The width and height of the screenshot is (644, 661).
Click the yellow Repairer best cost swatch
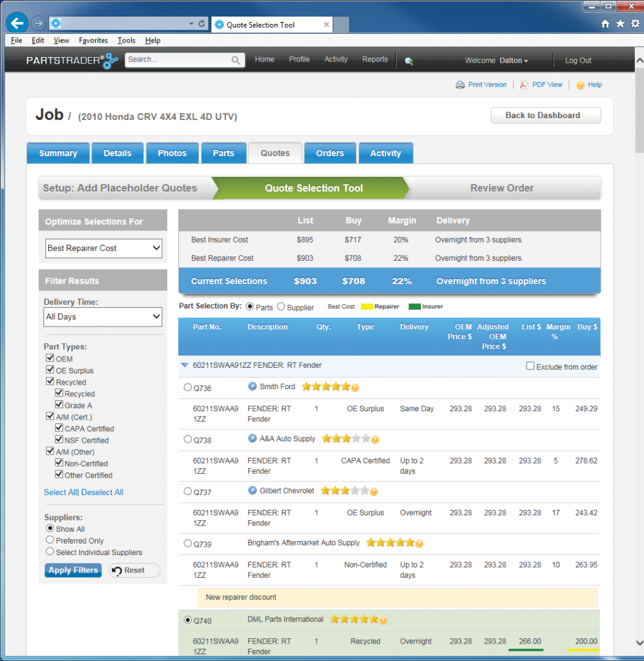367,307
